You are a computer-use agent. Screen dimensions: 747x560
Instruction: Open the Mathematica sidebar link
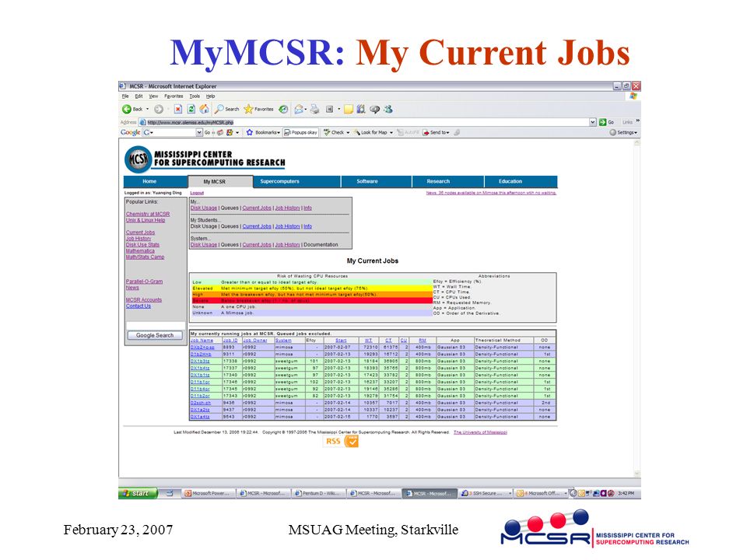pos(140,251)
